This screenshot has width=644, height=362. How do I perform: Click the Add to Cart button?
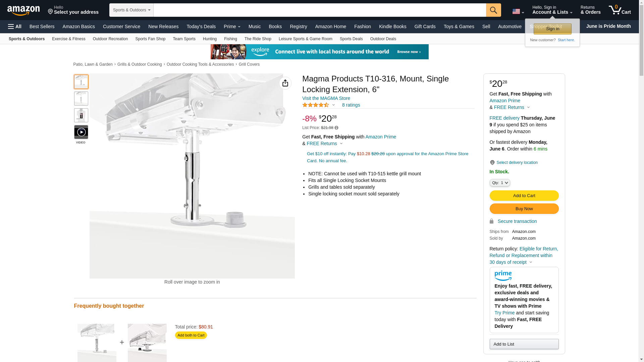pyautogui.click(x=524, y=196)
